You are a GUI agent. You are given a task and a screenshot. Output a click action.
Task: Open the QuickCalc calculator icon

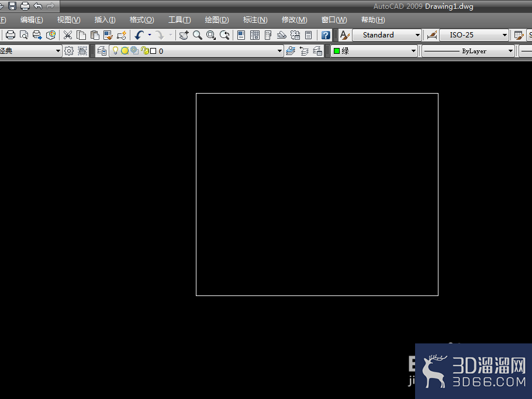(x=309, y=35)
